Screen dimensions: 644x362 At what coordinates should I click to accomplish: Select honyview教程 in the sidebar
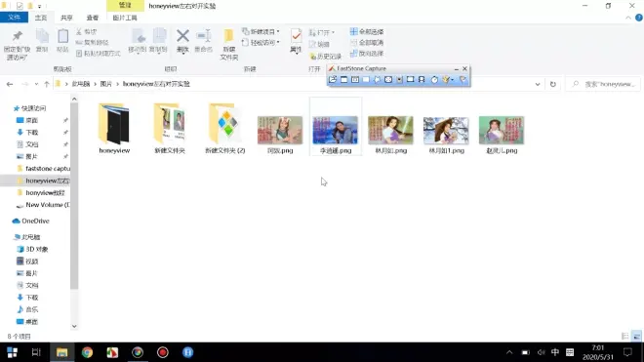click(x=41, y=193)
